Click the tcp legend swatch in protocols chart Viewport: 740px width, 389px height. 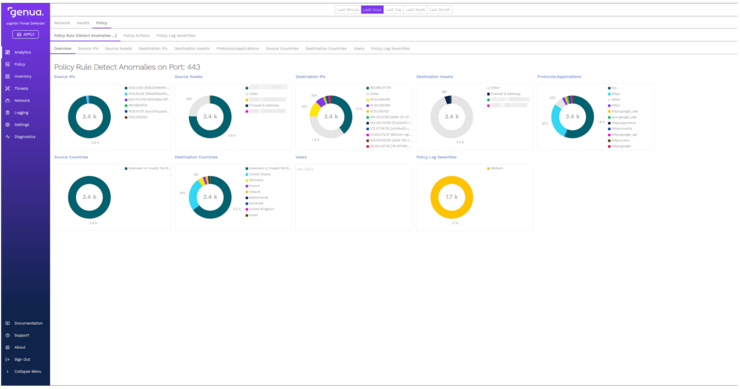click(x=609, y=88)
